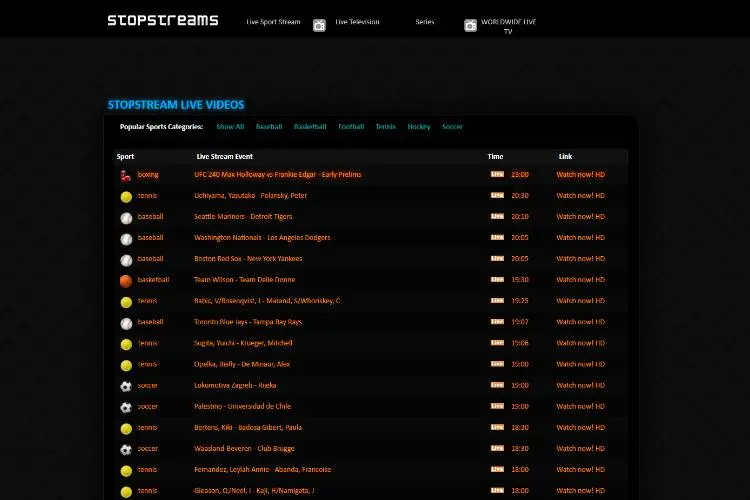Open the Worldwide Live TV menu item

tap(508, 26)
